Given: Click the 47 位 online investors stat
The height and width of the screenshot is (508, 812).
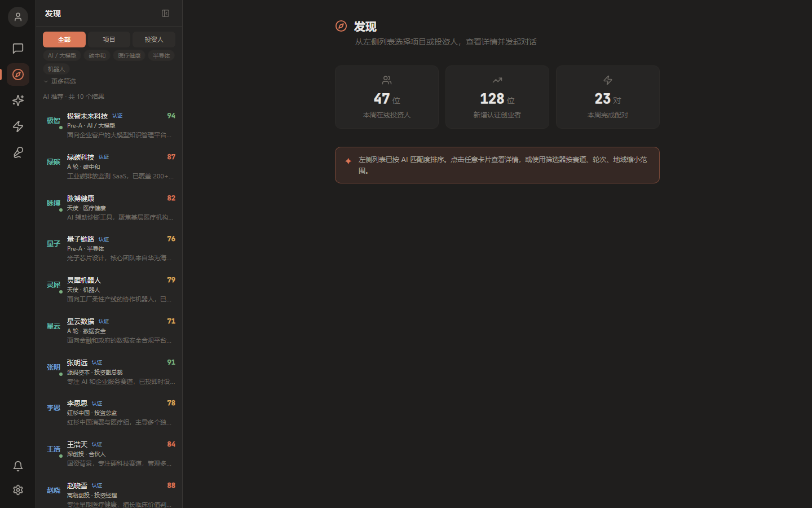Looking at the screenshot, I should pos(387,97).
